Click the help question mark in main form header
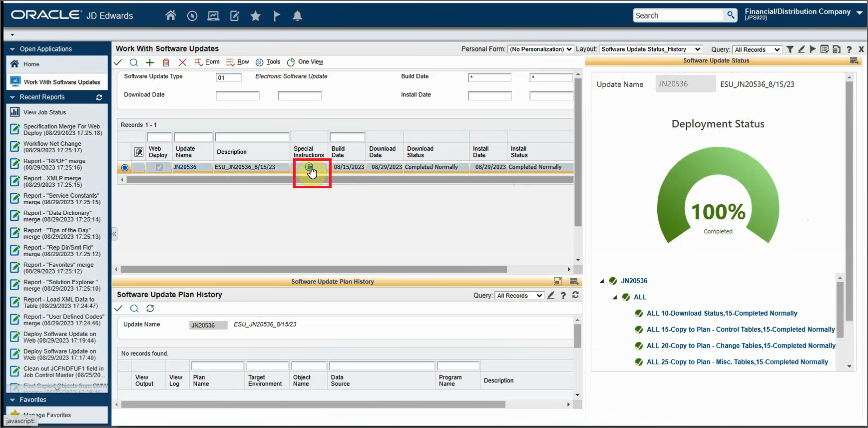868x428 pixels. (849, 49)
